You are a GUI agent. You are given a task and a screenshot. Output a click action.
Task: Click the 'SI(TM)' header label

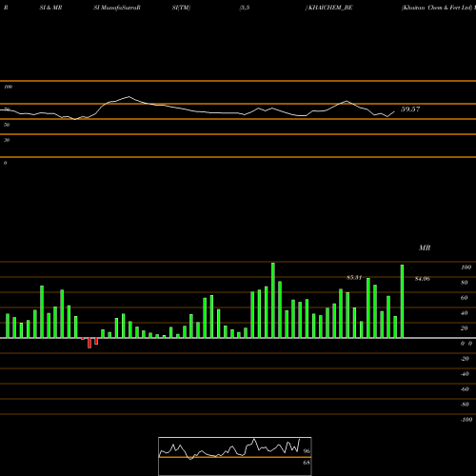coord(181,8)
